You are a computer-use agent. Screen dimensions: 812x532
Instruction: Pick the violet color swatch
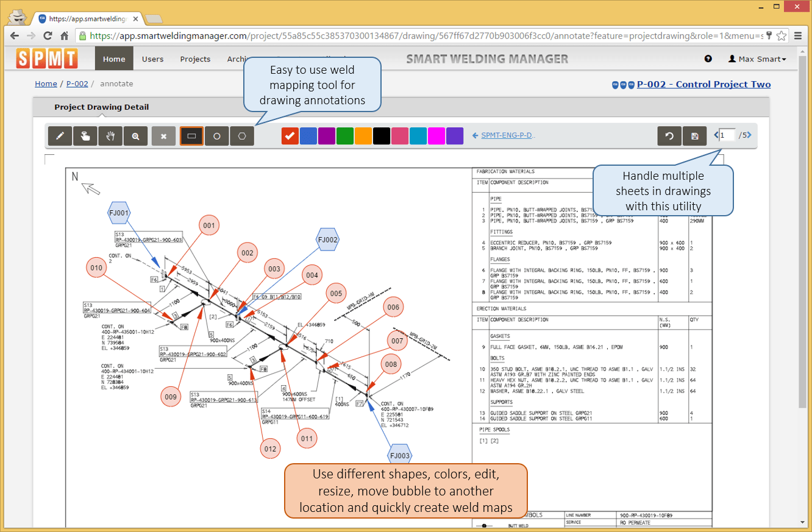[x=455, y=136]
